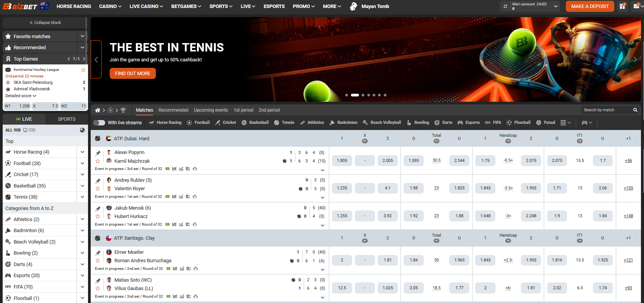This screenshot has width=644, height=303.
Task: Click the Chile flag on ATP Santiago
Action: coord(109,238)
